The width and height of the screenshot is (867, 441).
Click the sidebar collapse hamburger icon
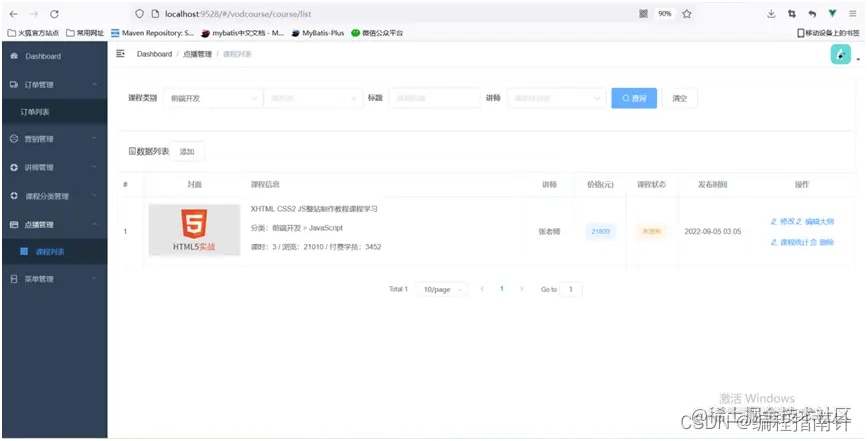tap(120, 54)
